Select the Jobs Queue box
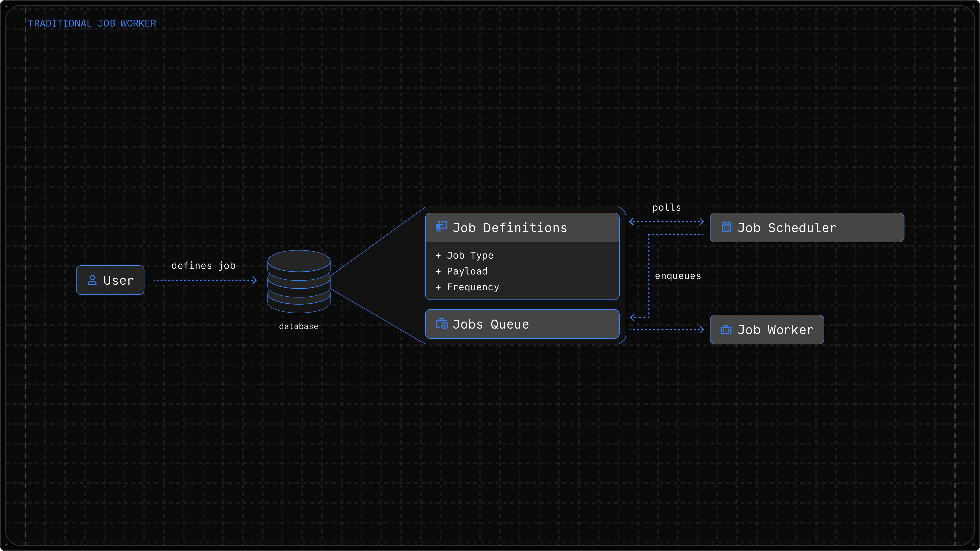980x551 pixels. coord(522,324)
